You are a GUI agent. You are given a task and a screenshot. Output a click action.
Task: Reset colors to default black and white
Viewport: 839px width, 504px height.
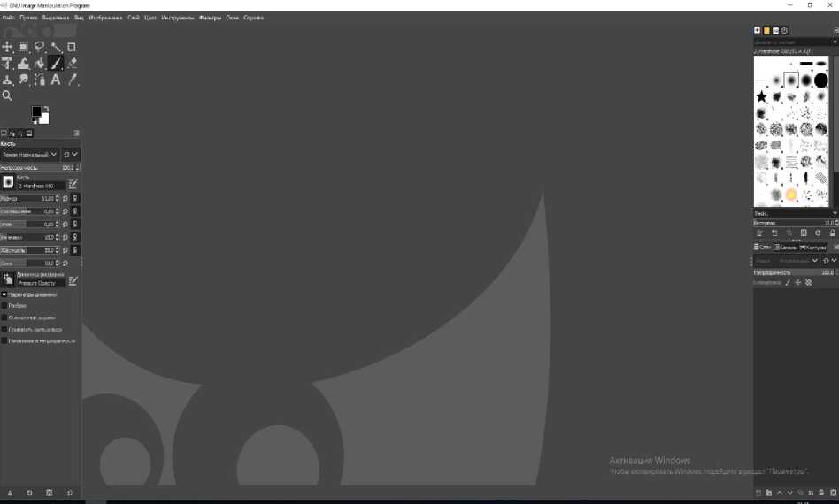click(x=35, y=121)
